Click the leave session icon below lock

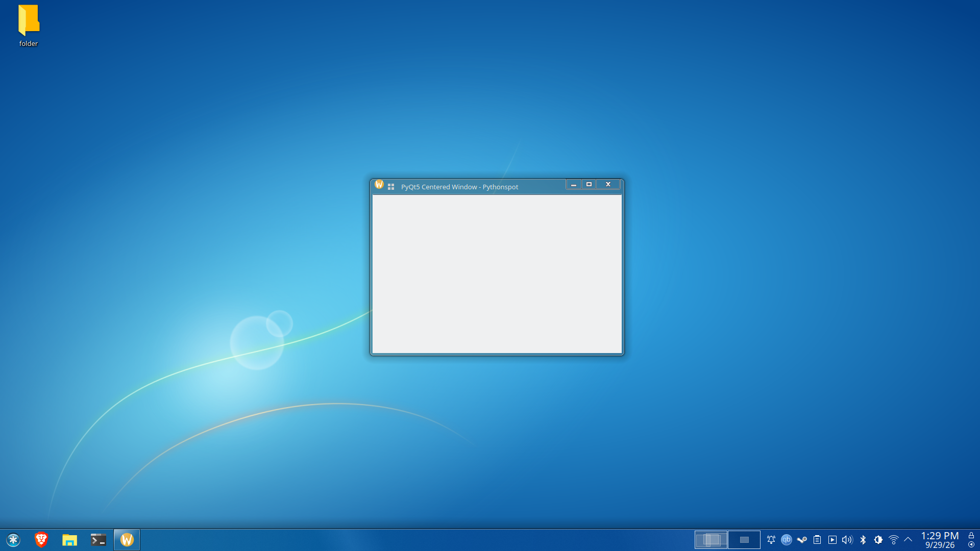(x=971, y=544)
